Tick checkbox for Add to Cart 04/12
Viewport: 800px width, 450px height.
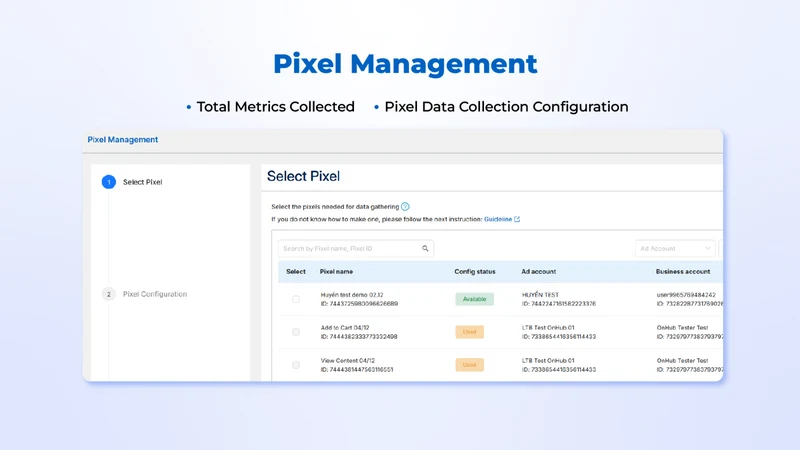pos(296,332)
